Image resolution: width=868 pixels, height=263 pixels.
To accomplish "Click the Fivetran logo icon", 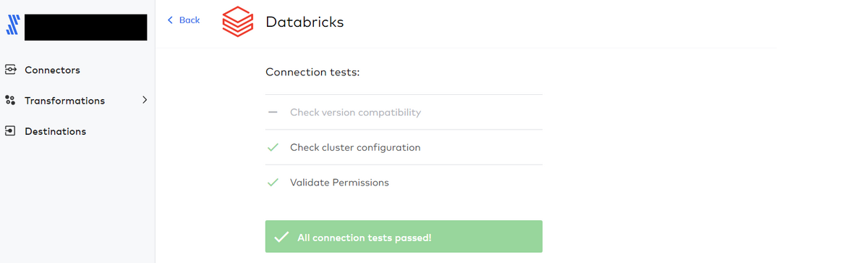I will coord(12,27).
